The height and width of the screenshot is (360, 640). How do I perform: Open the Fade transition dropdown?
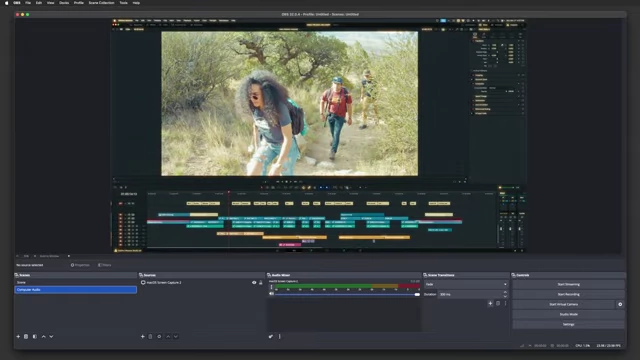click(466, 284)
